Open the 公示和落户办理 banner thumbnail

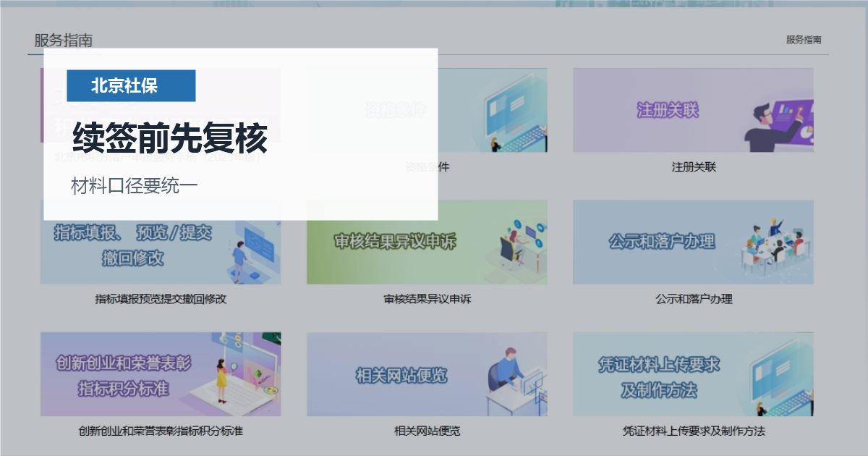click(693, 242)
